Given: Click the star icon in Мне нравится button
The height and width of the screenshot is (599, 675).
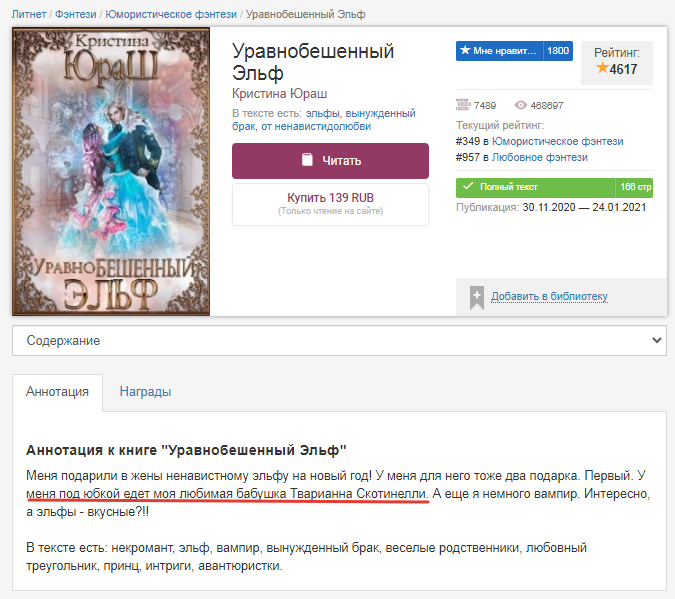Looking at the screenshot, I should click(x=465, y=50).
